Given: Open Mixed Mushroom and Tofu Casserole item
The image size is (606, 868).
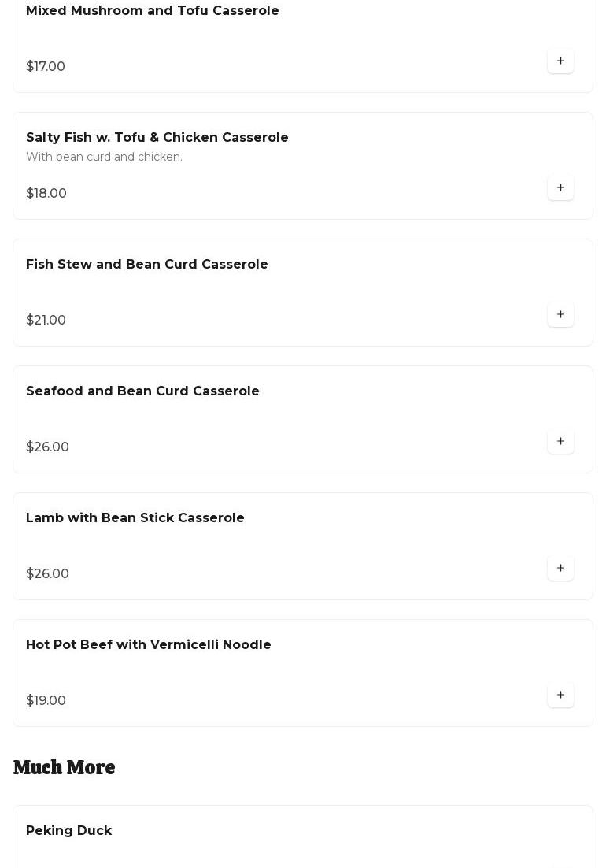Looking at the screenshot, I should click(x=153, y=11).
